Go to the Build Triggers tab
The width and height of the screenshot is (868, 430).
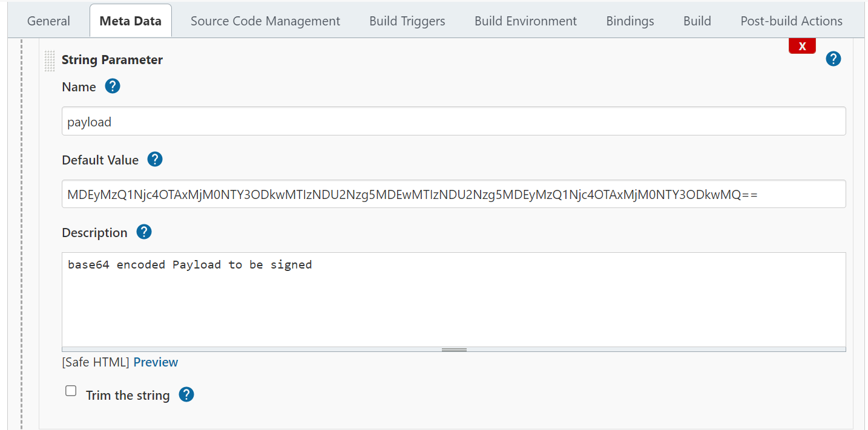(407, 21)
